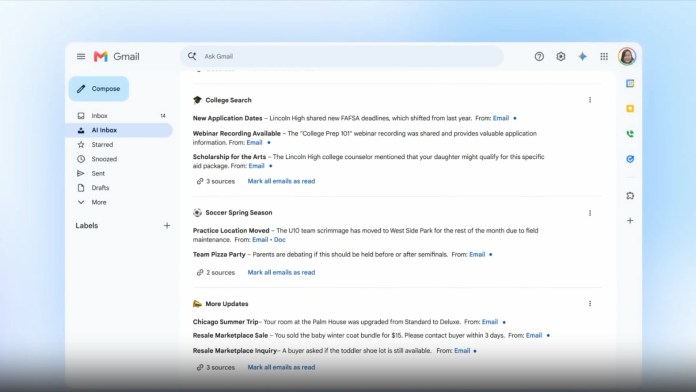Go to the Inbox folder
The height and width of the screenshot is (392, 696).
119,115
